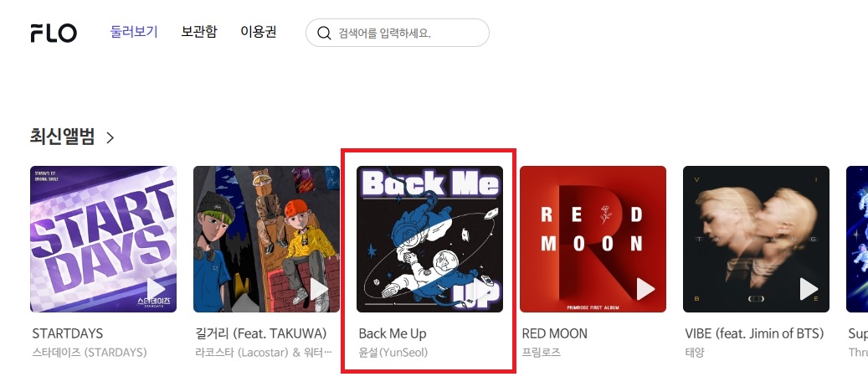
Task: Click the FLO logo
Action: pyautogui.click(x=54, y=34)
